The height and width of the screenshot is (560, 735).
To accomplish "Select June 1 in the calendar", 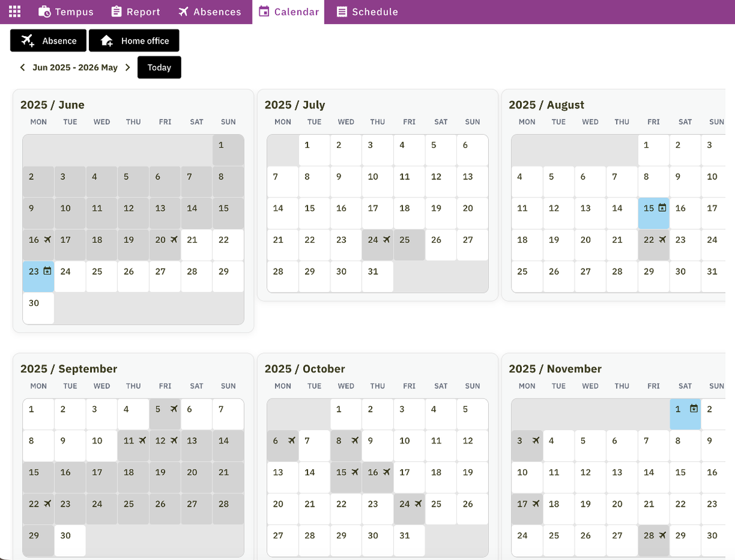I will point(228,150).
